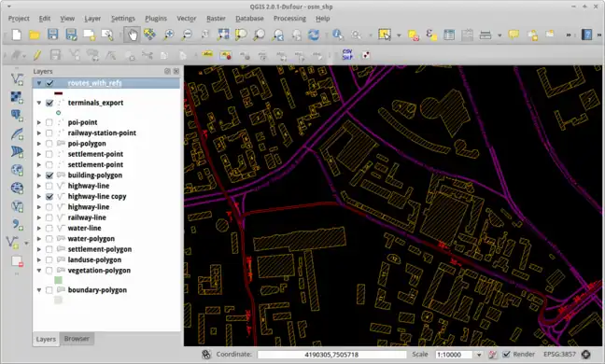Click the CSV SHP plugin icon
Screen dimensions: 605x364
pos(347,55)
